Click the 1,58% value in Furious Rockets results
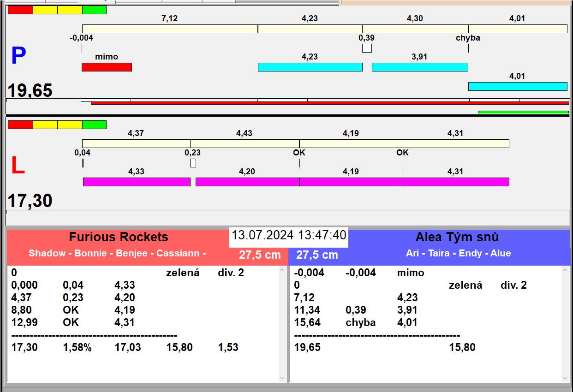The image size is (573, 392). [77, 347]
